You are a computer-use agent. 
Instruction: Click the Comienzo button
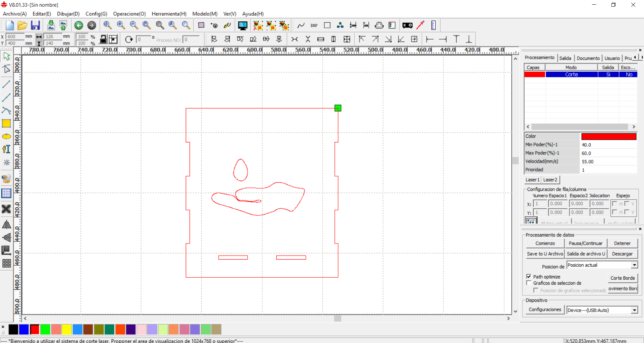[x=545, y=244]
